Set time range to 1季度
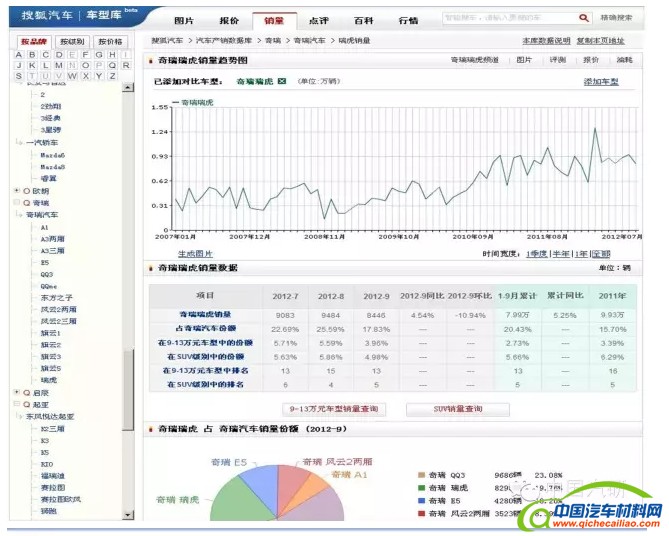 [x=537, y=254]
